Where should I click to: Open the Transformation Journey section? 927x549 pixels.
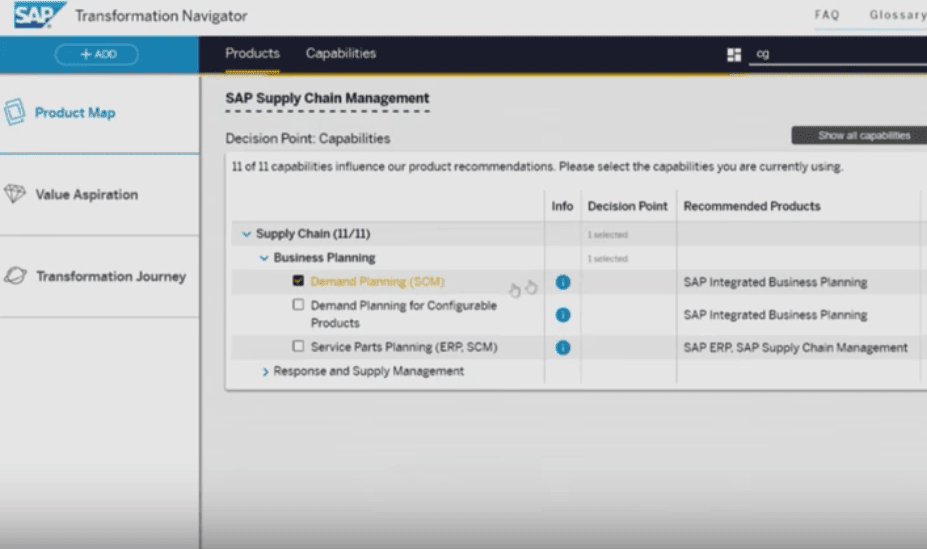pos(99,276)
